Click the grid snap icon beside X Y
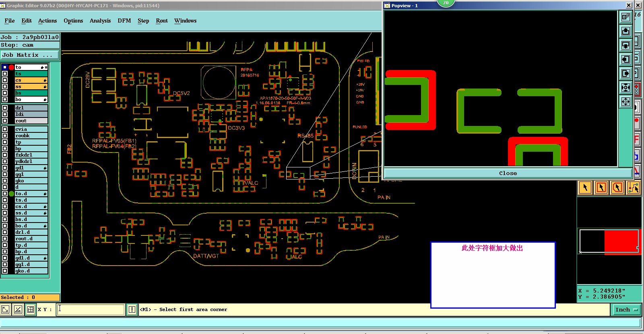This screenshot has width=644, height=334. 31,309
